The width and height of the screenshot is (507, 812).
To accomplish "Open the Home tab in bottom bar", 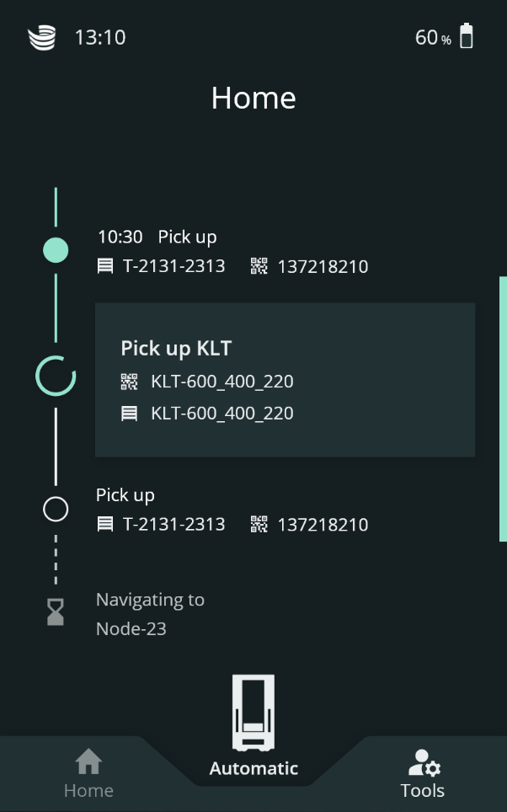I will point(88,774).
